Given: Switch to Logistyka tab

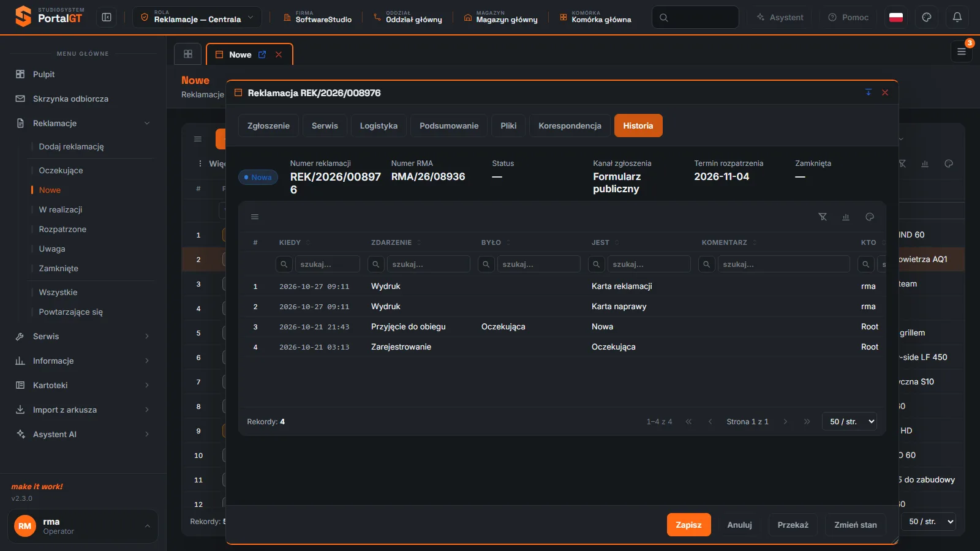Looking at the screenshot, I should point(379,126).
